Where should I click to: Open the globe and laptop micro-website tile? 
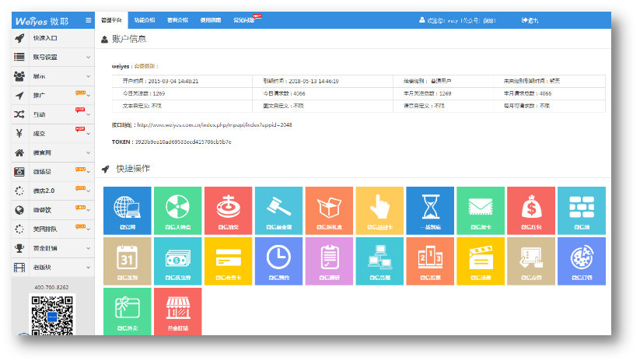coord(128,211)
